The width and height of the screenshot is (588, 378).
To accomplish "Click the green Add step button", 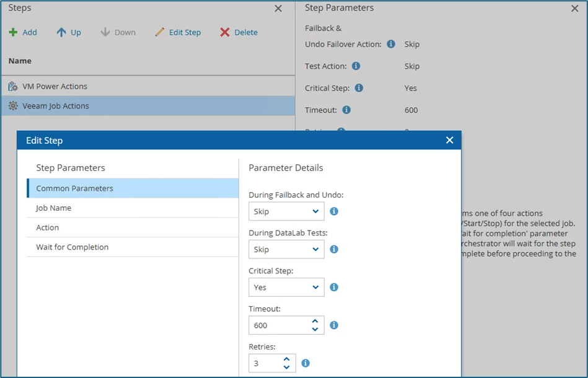I will (23, 32).
